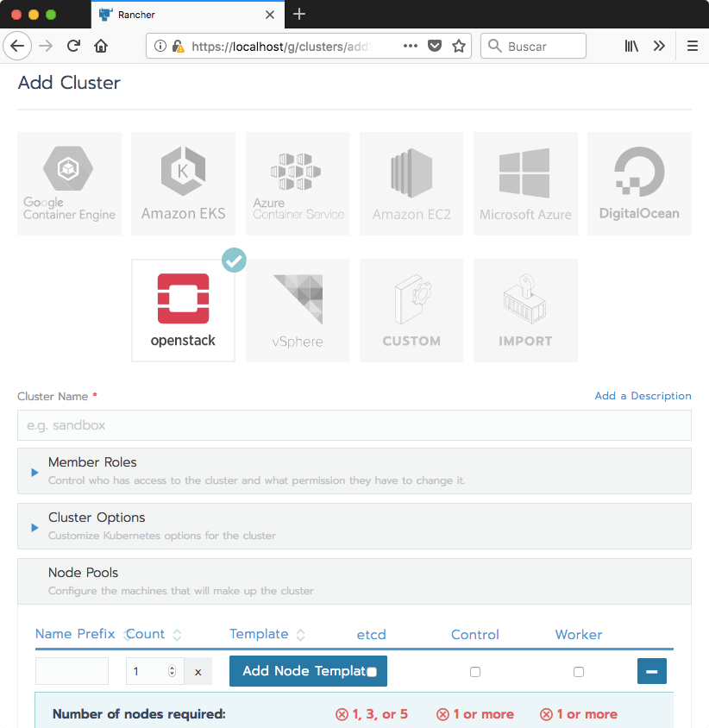Image resolution: width=709 pixels, height=728 pixels.
Task: Select the IMPORT cluster tile
Action: tap(525, 311)
